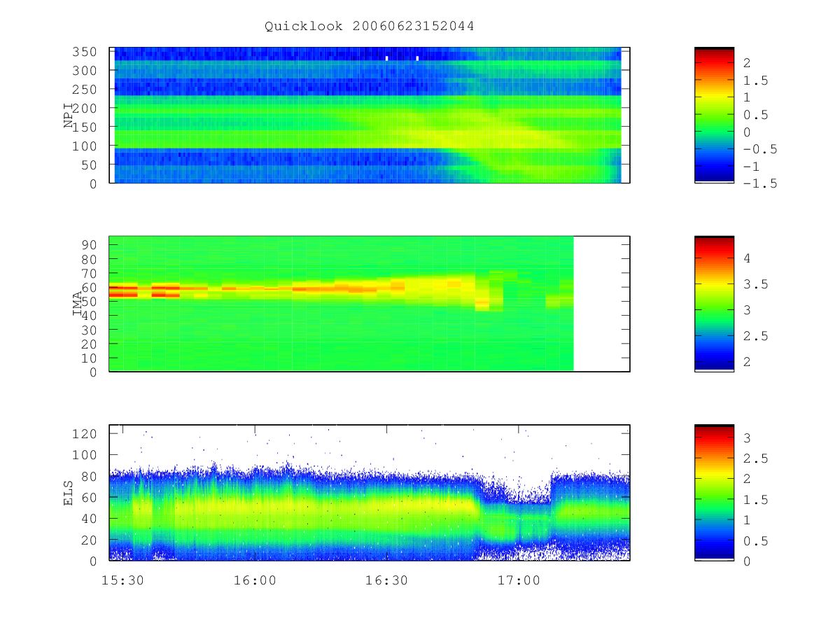
Task: Click the 150 tick on NPI axis
Action: [86, 127]
